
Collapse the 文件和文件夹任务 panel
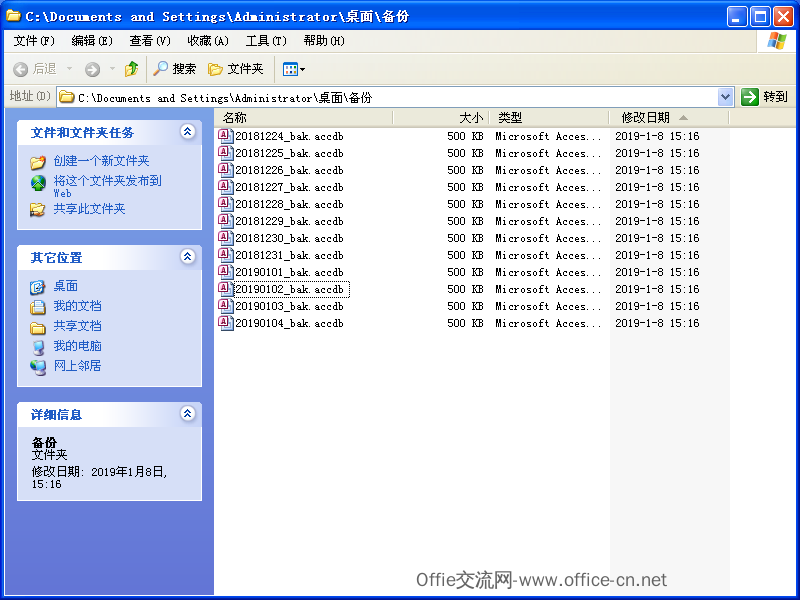click(187, 132)
